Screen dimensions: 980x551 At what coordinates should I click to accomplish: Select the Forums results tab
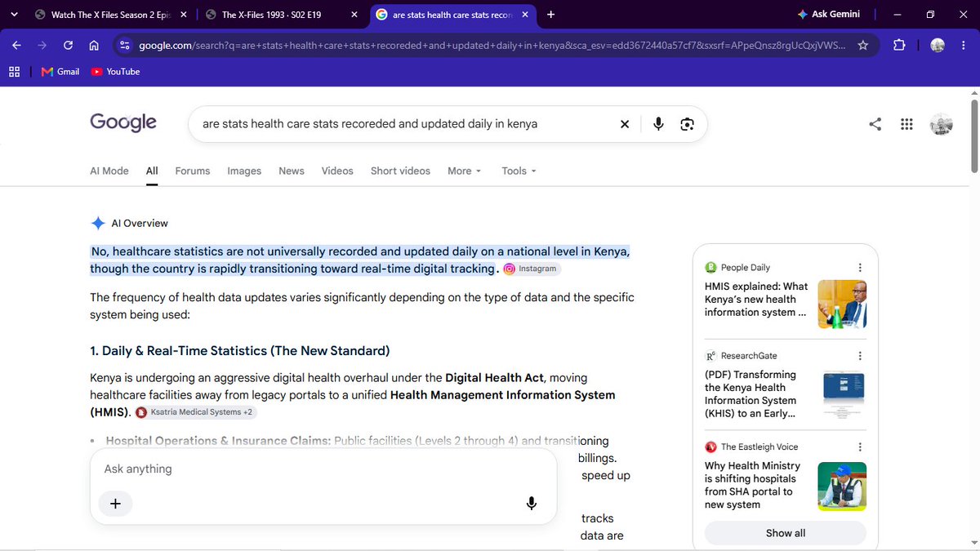tap(193, 171)
